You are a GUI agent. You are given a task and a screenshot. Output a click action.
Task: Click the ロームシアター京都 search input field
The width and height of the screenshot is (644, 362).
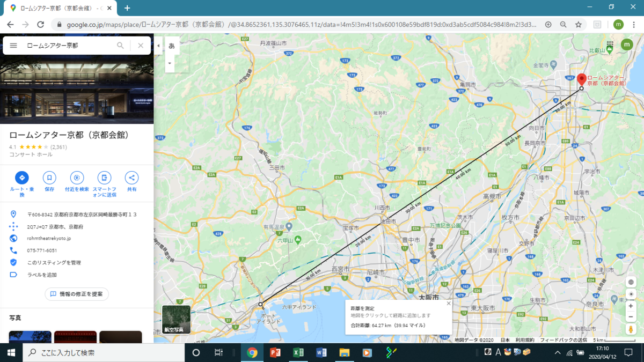coord(69,46)
